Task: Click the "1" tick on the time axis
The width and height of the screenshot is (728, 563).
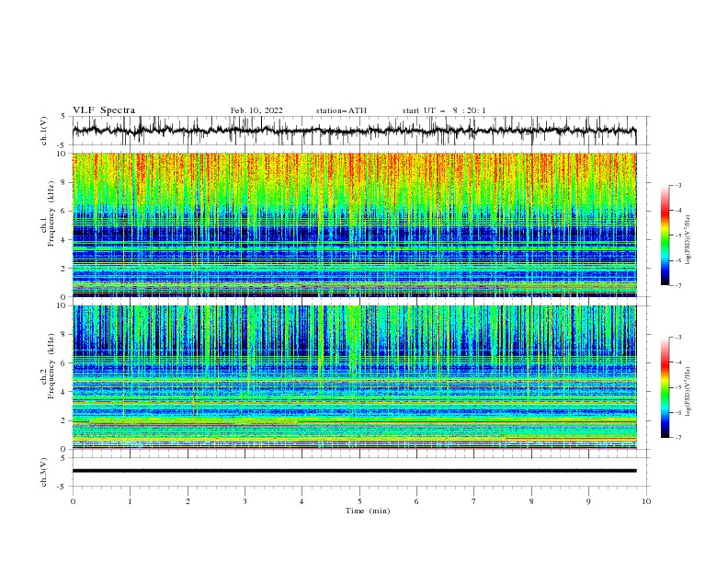Action: [x=130, y=501]
